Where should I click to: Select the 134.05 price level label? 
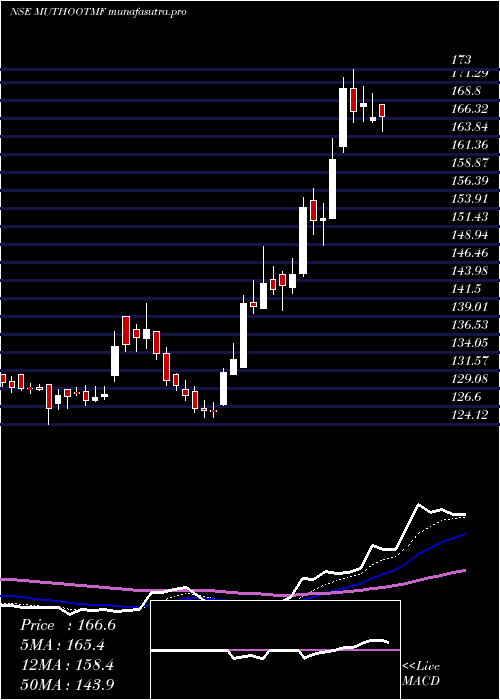469,343
